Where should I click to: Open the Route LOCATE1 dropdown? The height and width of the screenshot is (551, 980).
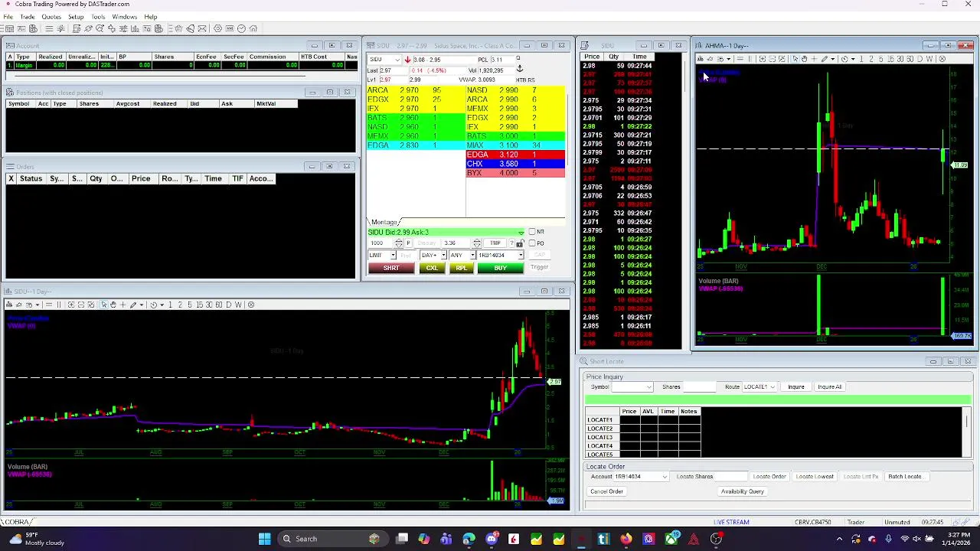[773, 386]
